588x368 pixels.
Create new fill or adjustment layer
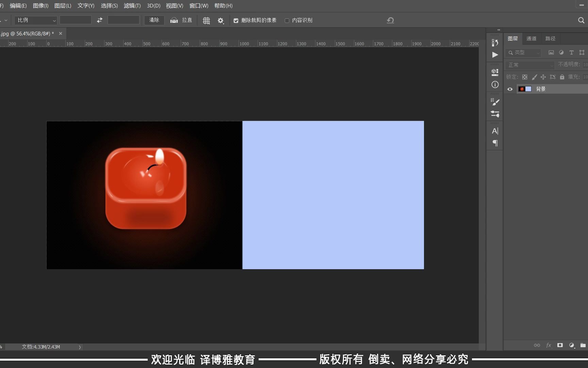(572, 345)
